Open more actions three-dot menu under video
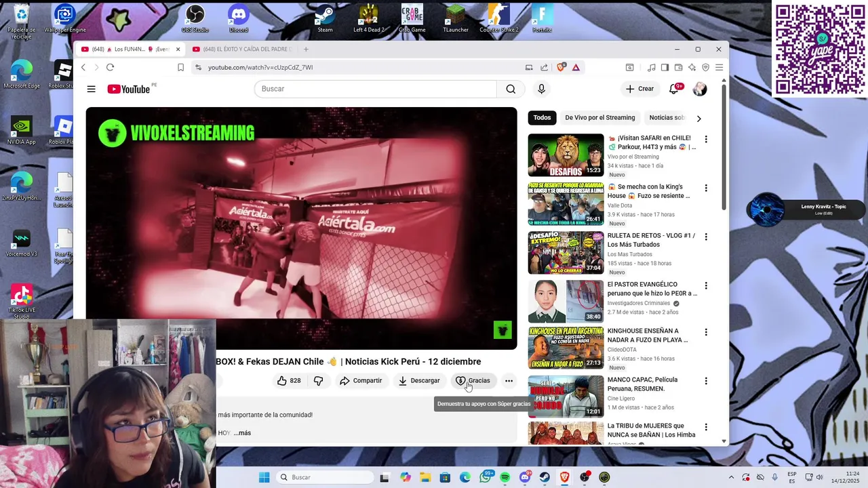868x488 pixels. point(509,381)
